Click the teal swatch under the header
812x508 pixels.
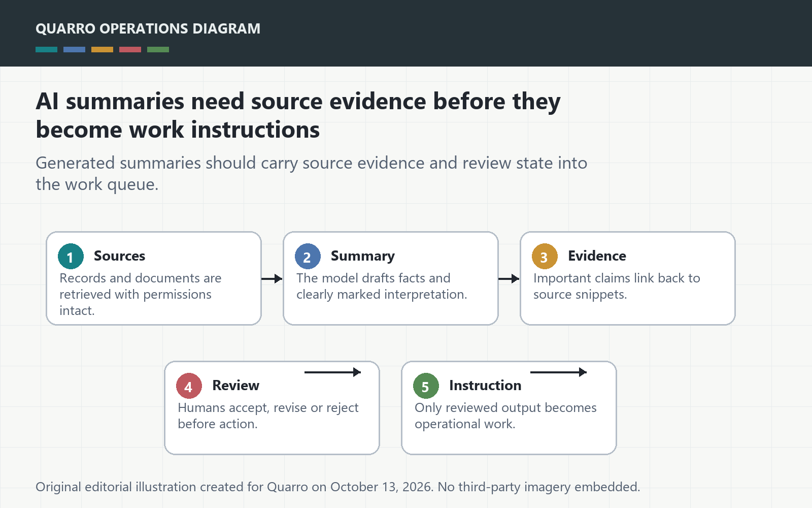tap(46, 50)
